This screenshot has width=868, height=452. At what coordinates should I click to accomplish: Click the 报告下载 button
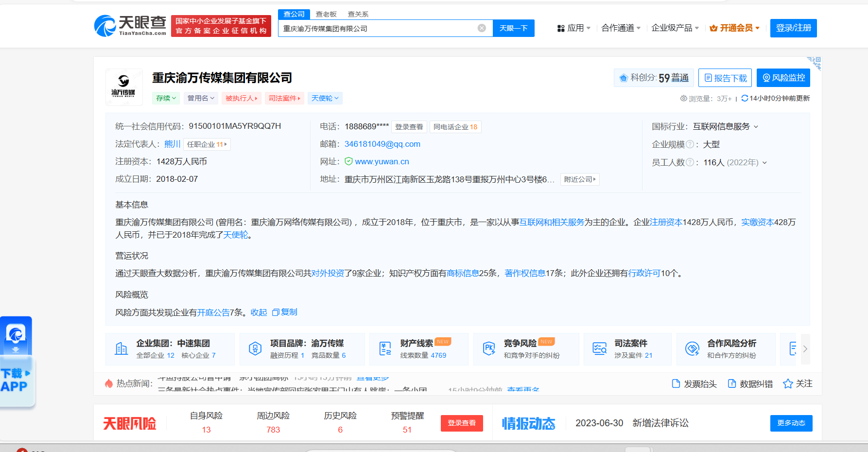coord(725,78)
